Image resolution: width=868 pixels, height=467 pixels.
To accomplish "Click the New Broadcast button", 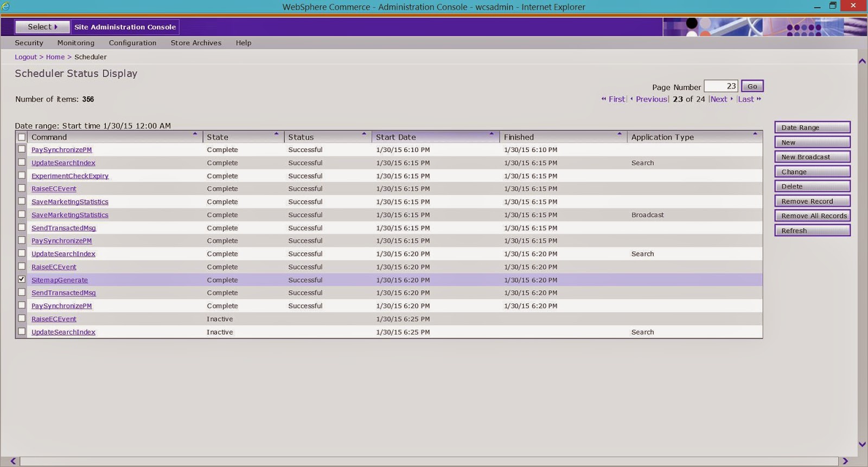I will coord(812,157).
